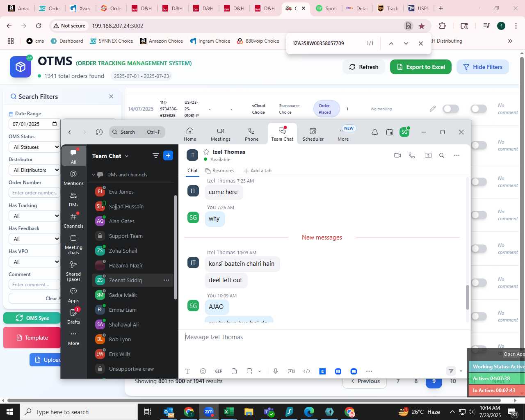The width and height of the screenshot is (525, 420).
Task: Click the Zoom search box
Action: click(137, 132)
